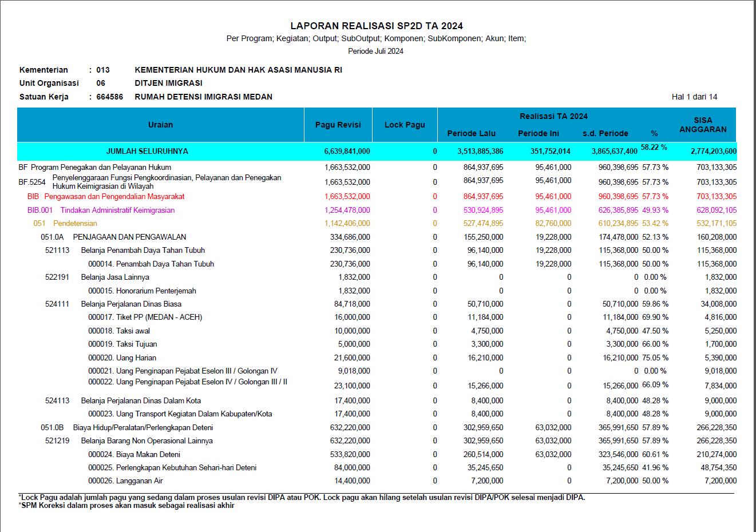Select the total Pagu Revisi value 6,639,841,000
The width and height of the screenshot is (756, 532).
point(347,152)
